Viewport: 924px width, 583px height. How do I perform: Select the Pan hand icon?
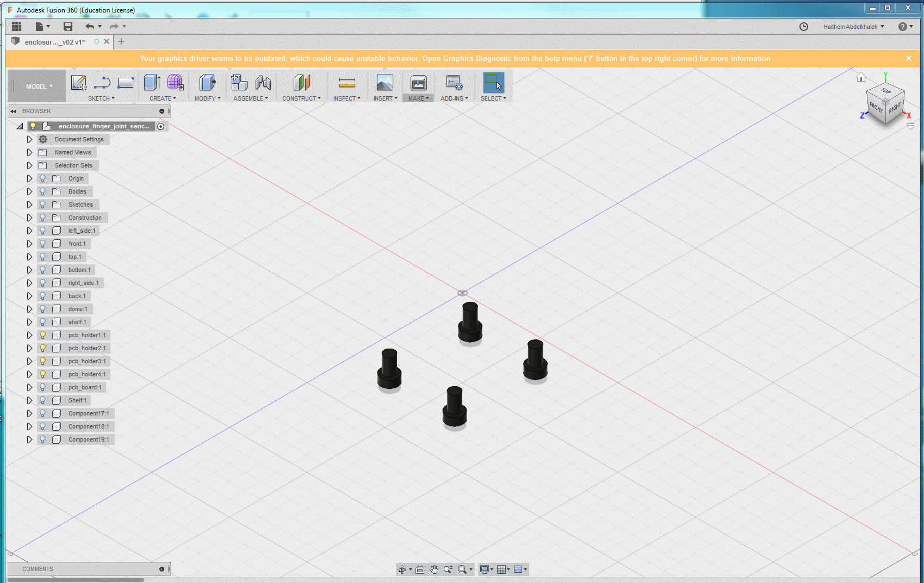tap(433, 569)
